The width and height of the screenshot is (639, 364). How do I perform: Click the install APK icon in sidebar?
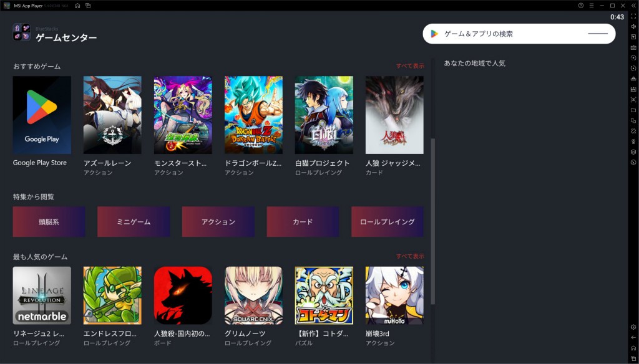tap(633, 79)
